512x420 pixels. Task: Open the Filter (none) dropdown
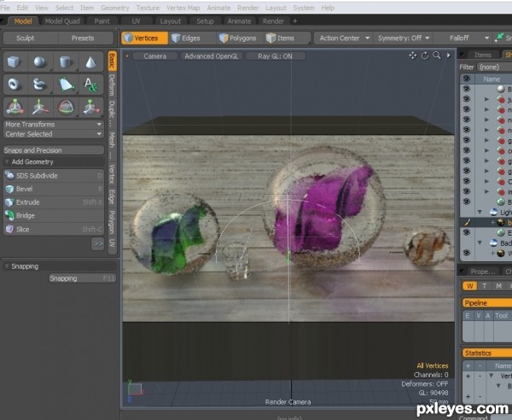point(494,67)
